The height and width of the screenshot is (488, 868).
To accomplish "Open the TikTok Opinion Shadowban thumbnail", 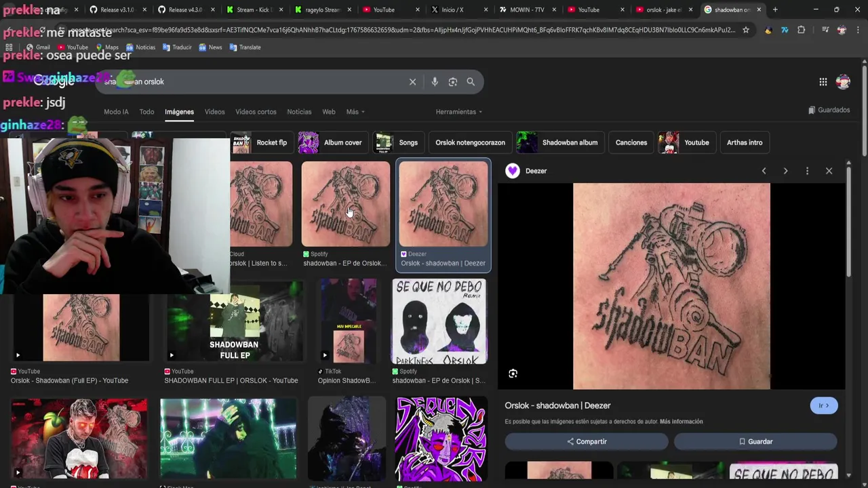I will 348,321.
